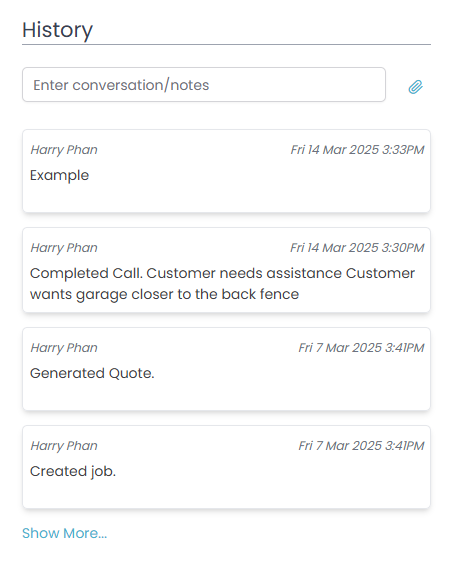Click the Fri 14 Mar 2025 3:30PM timestamp
Viewport: 471px width, 568px height.
[357, 248]
